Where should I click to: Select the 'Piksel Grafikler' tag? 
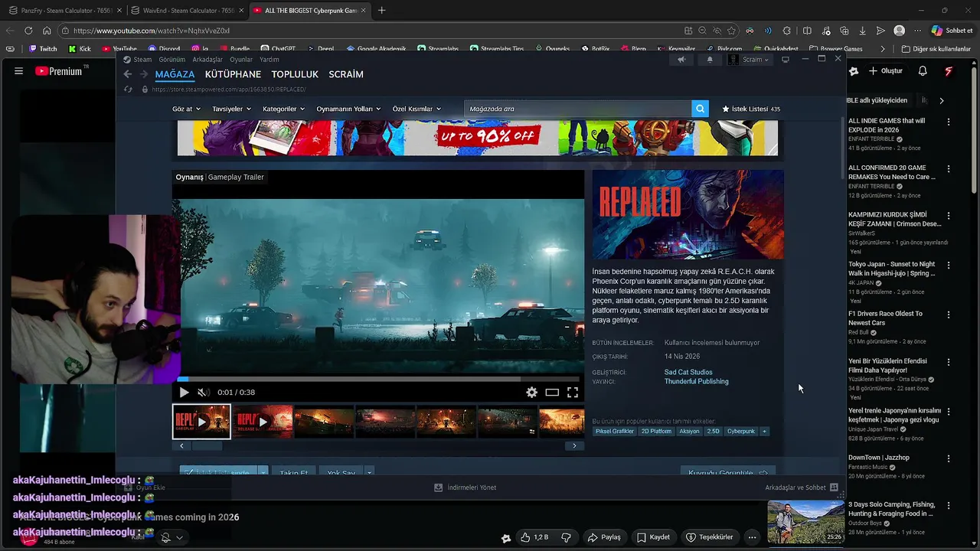pyautogui.click(x=615, y=431)
